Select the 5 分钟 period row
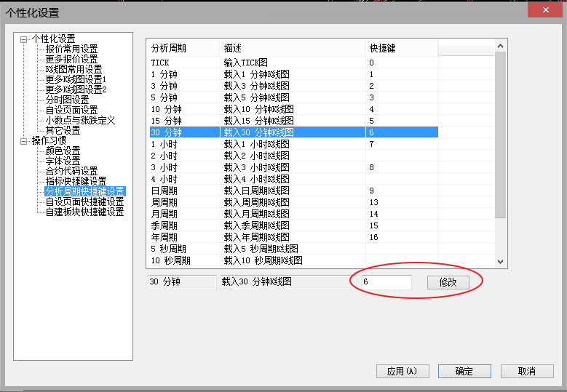The height and width of the screenshot is (392, 567). click(293, 97)
